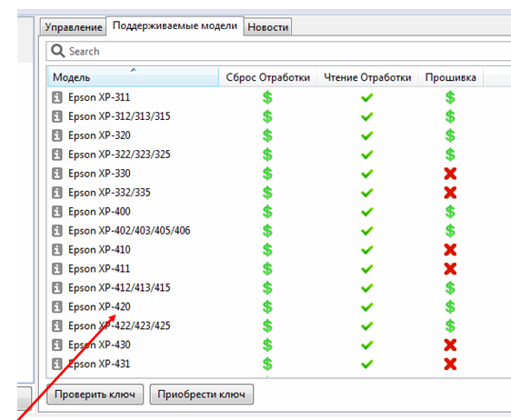
Task: Select row text Epson XP-400
Action: pyautogui.click(x=99, y=212)
